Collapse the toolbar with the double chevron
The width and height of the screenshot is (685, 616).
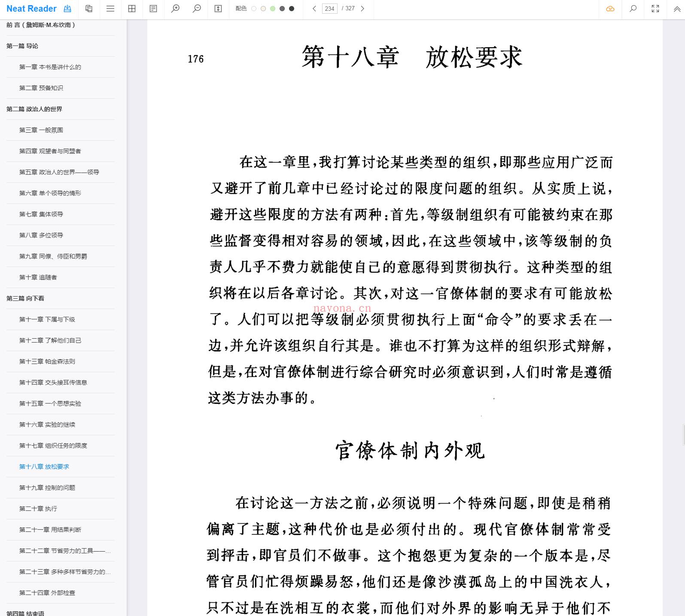pos(677,9)
